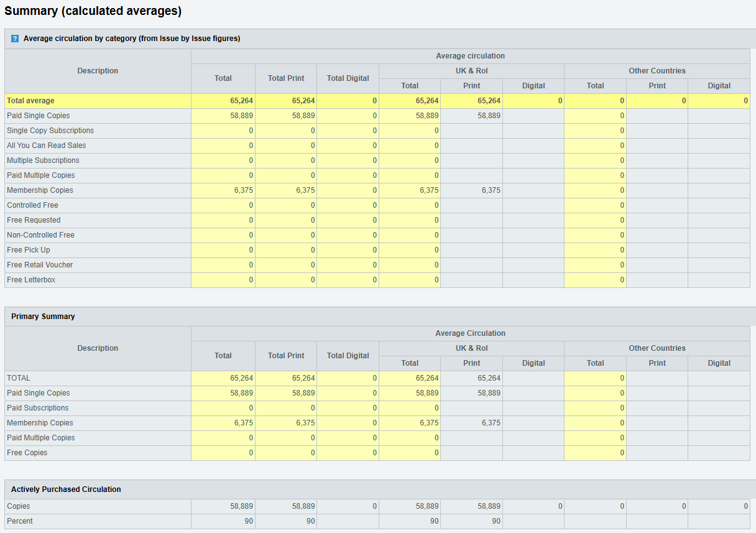Screen dimensions: 756x533
Task: Select the 'Free Copies' row label
Action: (27, 453)
